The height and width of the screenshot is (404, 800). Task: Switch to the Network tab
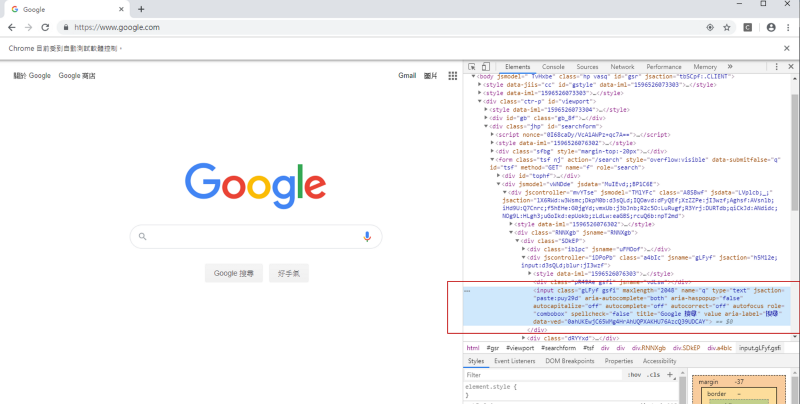[x=622, y=67]
